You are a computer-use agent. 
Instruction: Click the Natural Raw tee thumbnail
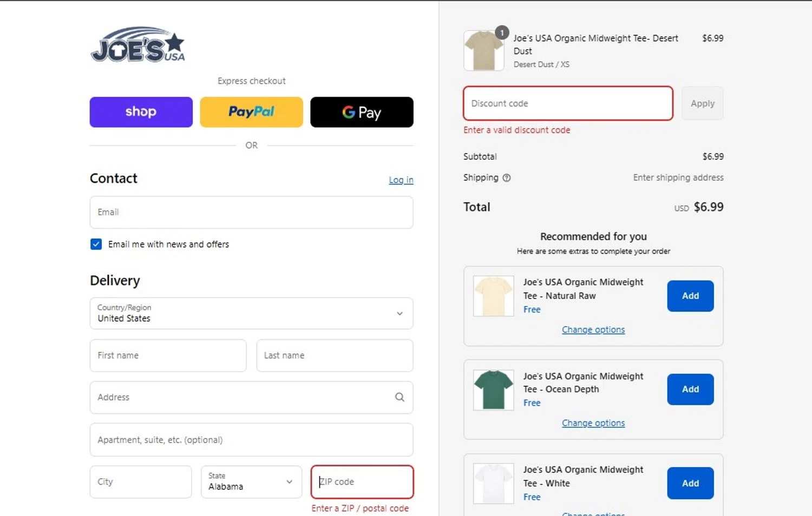point(493,296)
